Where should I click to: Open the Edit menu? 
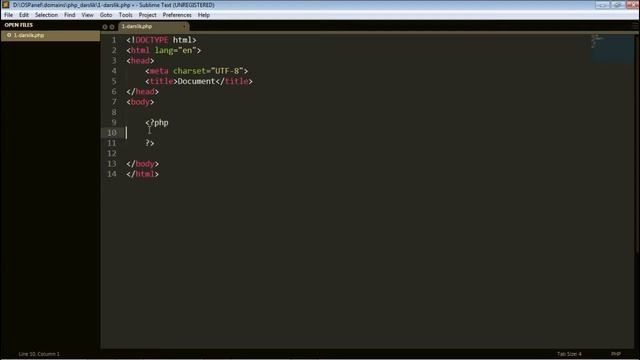[x=24, y=15]
